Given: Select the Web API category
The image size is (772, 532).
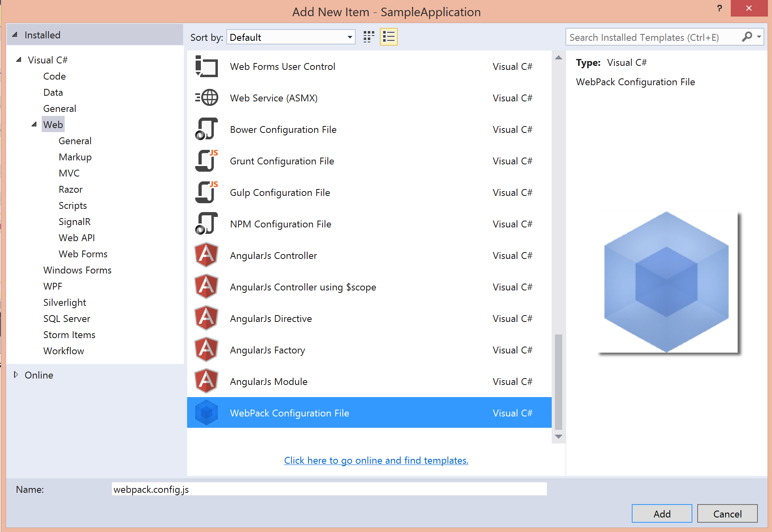Looking at the screenshot, I should pos(77,238).
